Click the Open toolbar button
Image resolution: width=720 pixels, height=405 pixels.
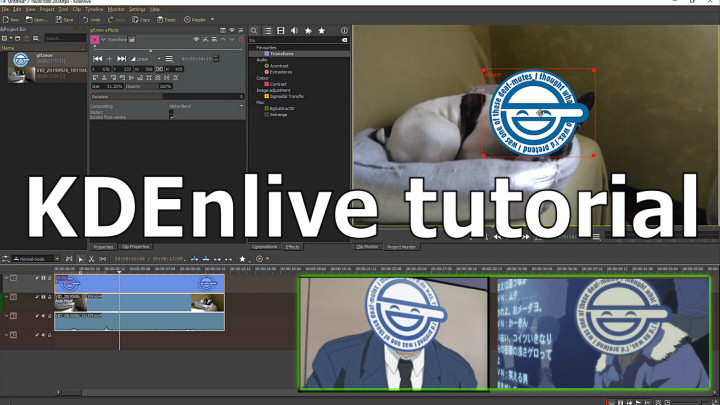coord(36,20)
